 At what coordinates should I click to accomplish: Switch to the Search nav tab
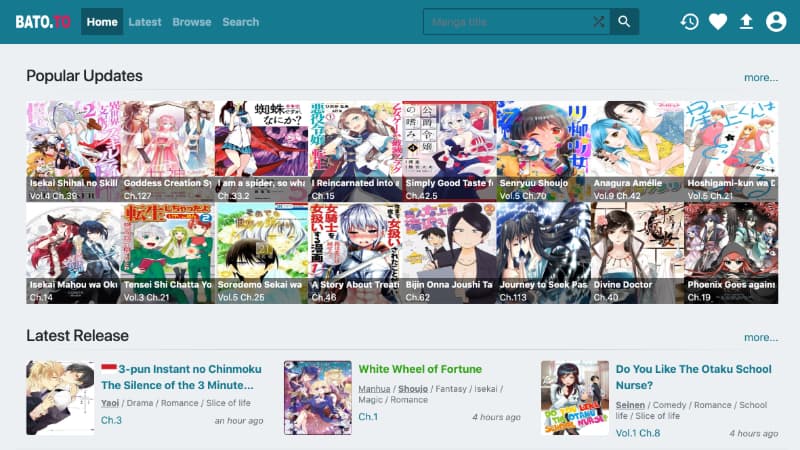coord(240,22)
